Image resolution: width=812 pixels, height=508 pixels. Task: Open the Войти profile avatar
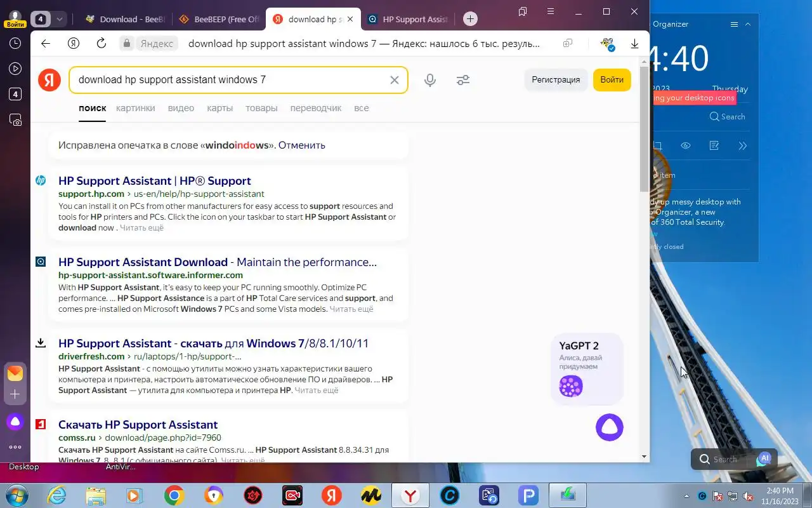[15, 18]
